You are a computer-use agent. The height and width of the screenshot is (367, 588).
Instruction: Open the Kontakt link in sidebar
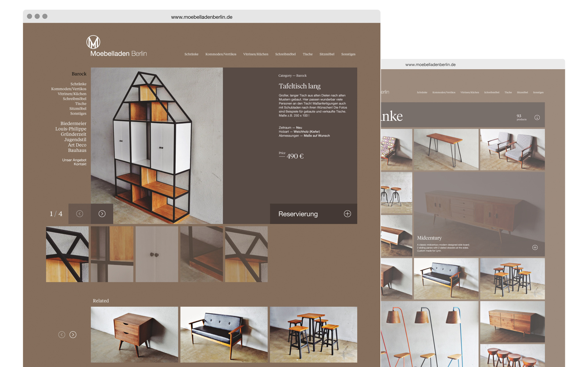(80, 164)
